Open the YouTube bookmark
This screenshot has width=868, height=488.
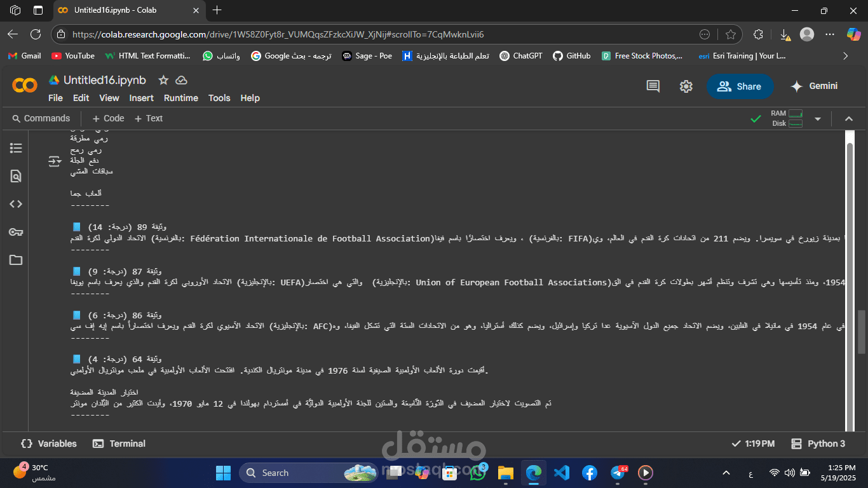(x=73, y=56)
